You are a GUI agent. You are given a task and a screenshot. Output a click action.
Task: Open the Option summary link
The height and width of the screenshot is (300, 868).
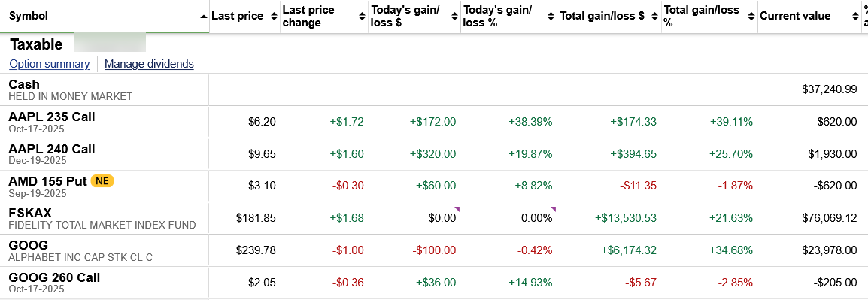point(50,64)
